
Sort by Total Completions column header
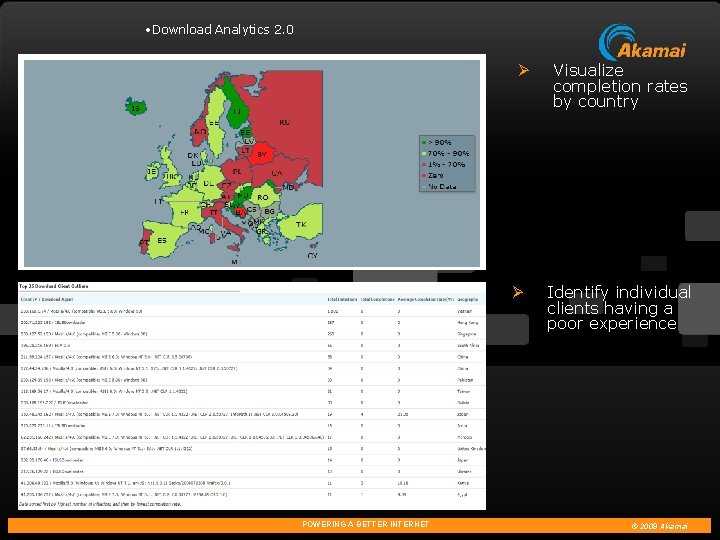pyautogui.click(x=377, y=299)
